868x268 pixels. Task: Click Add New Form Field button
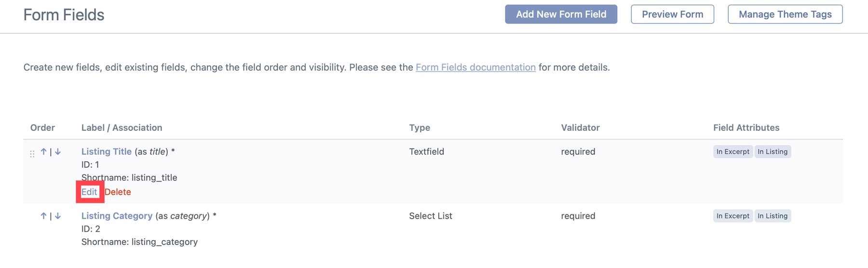561,14
